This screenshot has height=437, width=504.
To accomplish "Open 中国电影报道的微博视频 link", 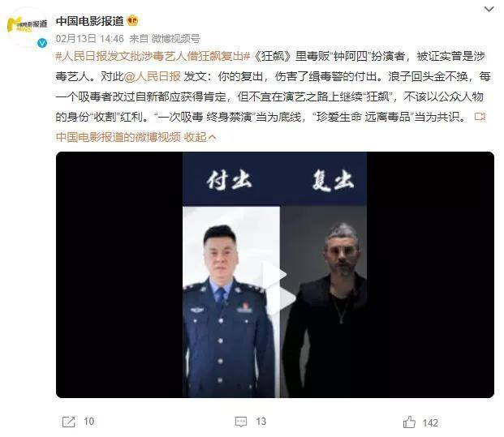I will [118, 137].
